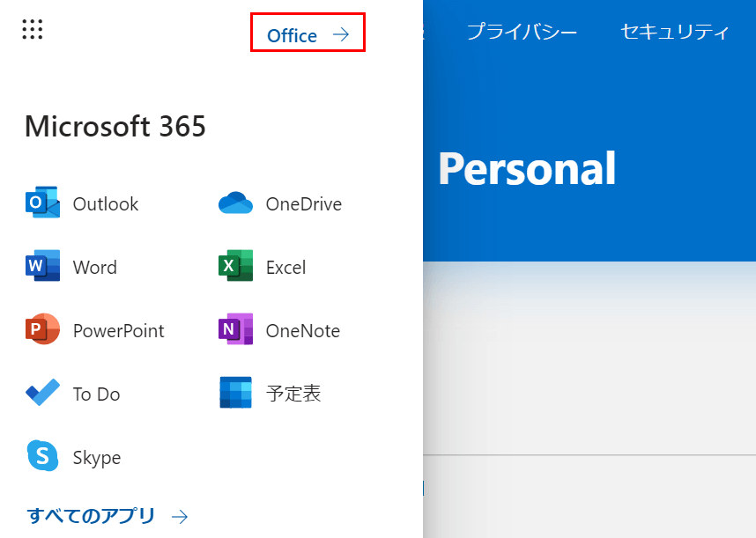
Task: Open the PowerPoint app icon
Action: 43,329
